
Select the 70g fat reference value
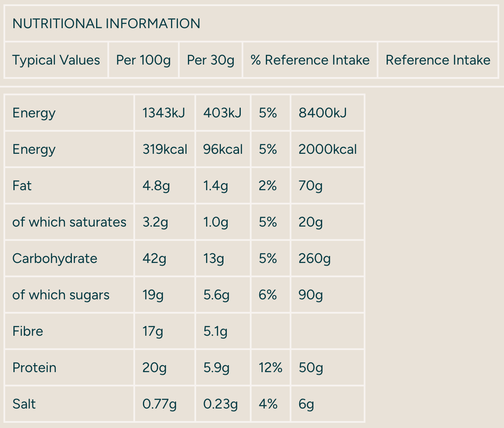coord(310,186)
